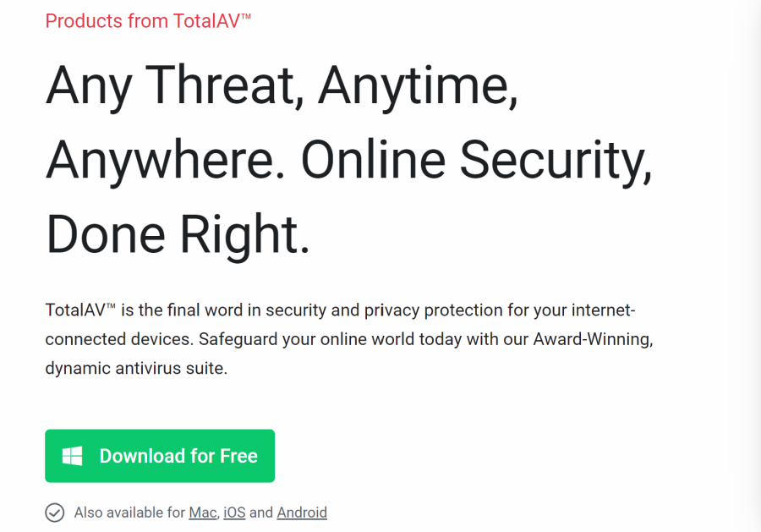Image resolution: width=761 pixels, height=532 pixels.
Task: Click Download for Free
Action: [159, 456]
